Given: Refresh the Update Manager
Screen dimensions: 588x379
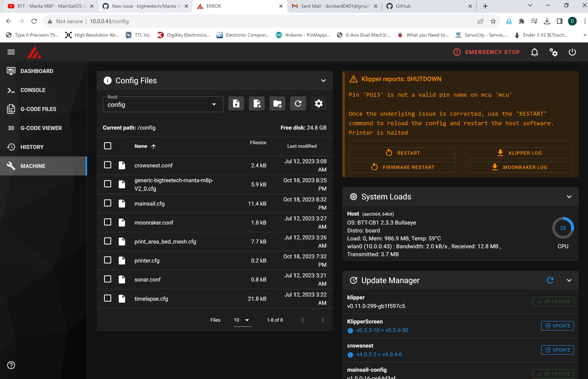Looking at the screenshot, I should [x=550, y=280].
